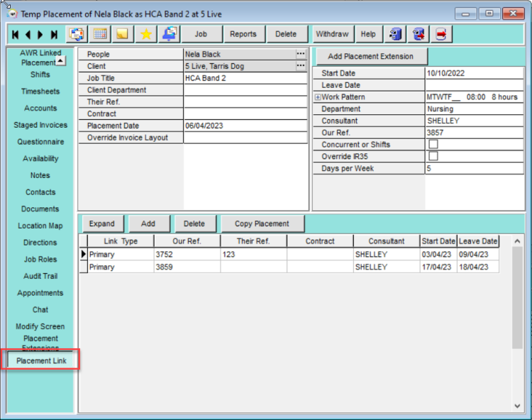Go to the next record

(x=40, y=34)
